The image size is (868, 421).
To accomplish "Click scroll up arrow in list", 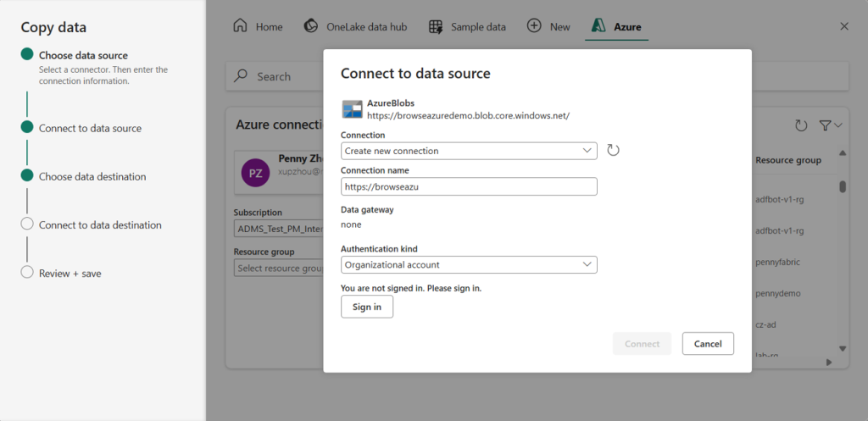I will click(843, 152).
